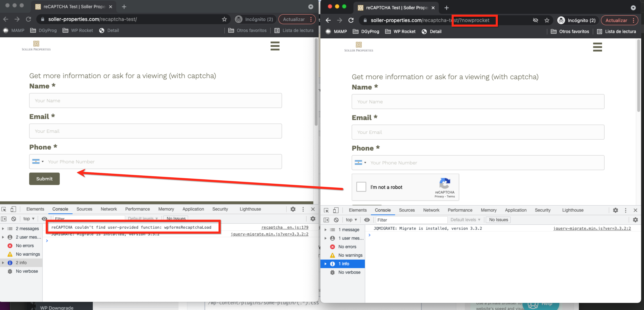Open the Default levels dropdown
Screen dimensions: 644x310
point(142,218)
